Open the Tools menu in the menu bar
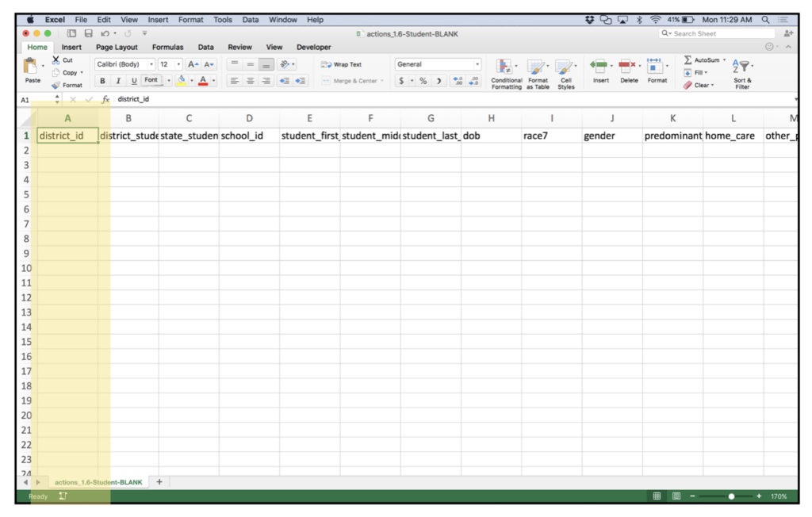Image resolution: width=812 pixels, height=517 pixels. (x=223, y=20)
